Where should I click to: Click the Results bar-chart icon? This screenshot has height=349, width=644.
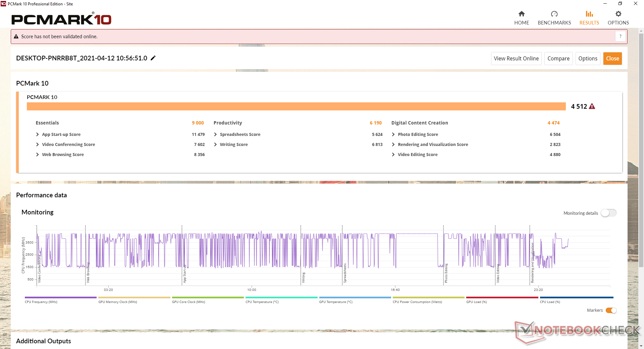pos(589,14)
